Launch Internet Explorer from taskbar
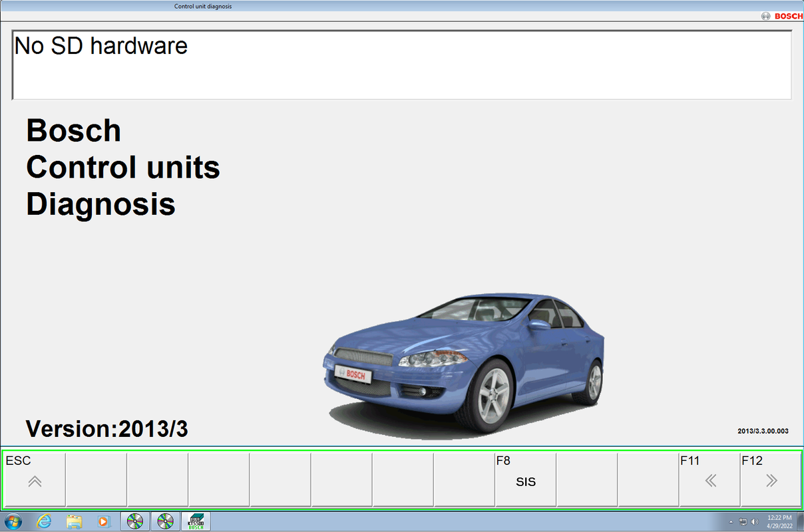This screenshot has width=804, height=532. pos(44,521)
